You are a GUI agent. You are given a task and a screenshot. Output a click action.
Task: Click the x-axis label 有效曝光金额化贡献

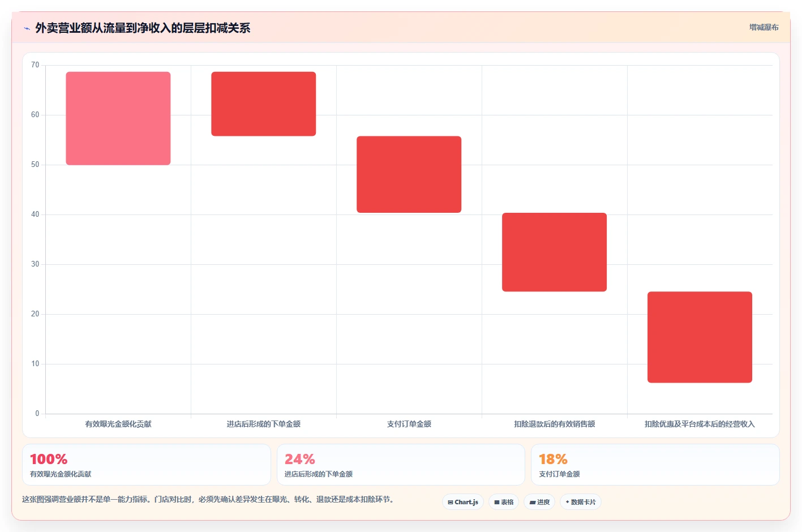pyautogui.click(x=118, y=424)
